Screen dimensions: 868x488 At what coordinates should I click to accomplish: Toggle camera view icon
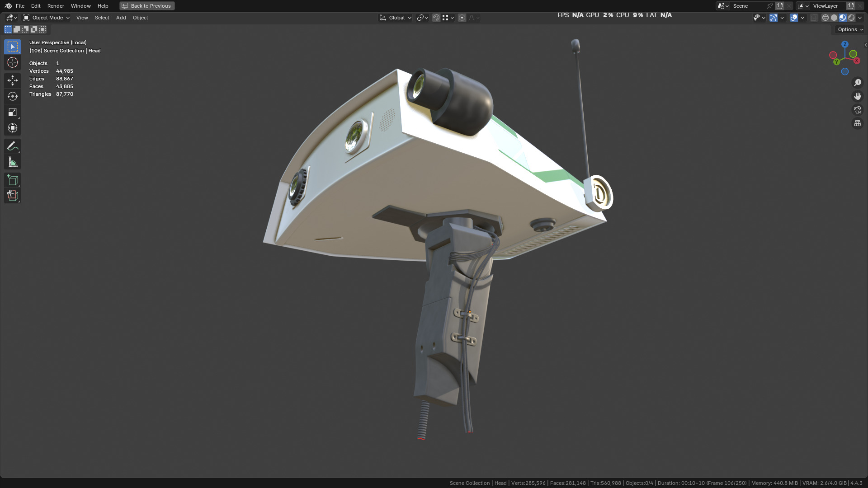coord(858,110)
